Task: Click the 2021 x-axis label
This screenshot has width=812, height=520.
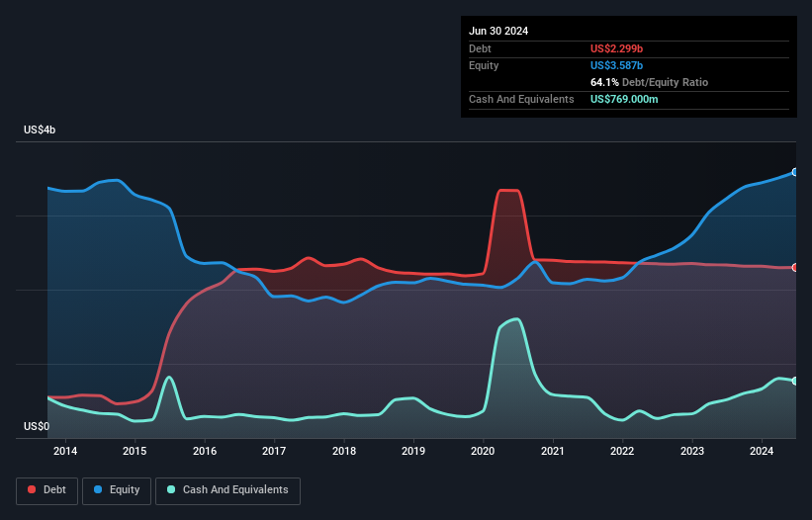Action: pos(553,451)
